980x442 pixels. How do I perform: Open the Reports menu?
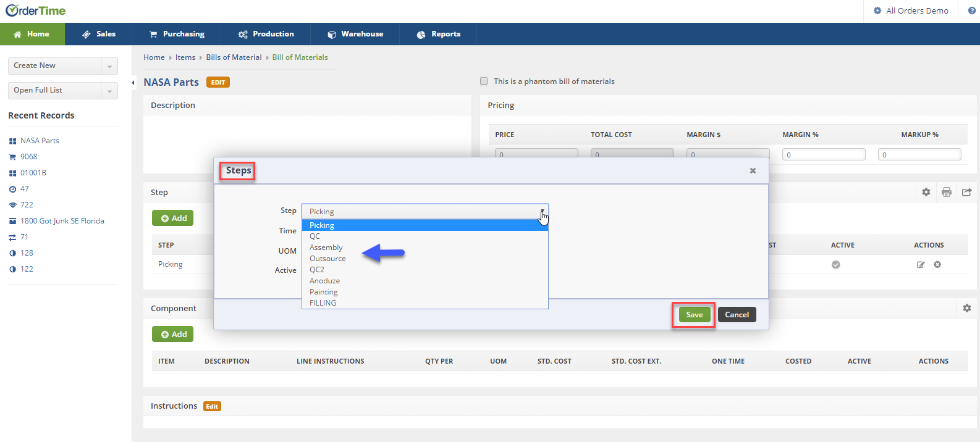(x=438, y=34)
